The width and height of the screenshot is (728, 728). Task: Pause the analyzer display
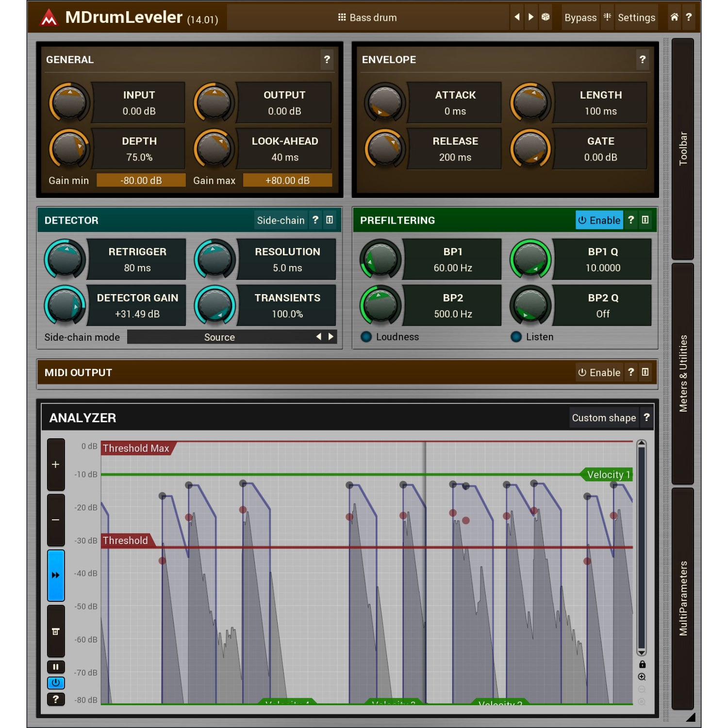tap(56, 667)
